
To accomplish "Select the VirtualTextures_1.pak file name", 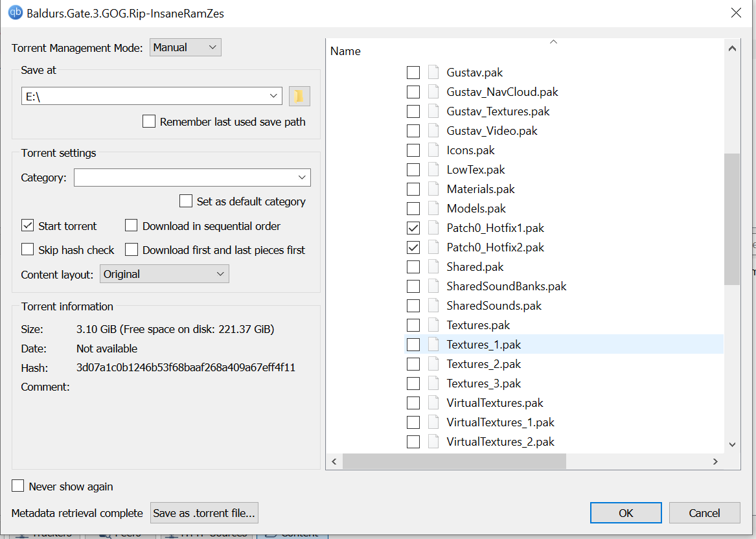I will pyautogui.click(x=501, y=422).
